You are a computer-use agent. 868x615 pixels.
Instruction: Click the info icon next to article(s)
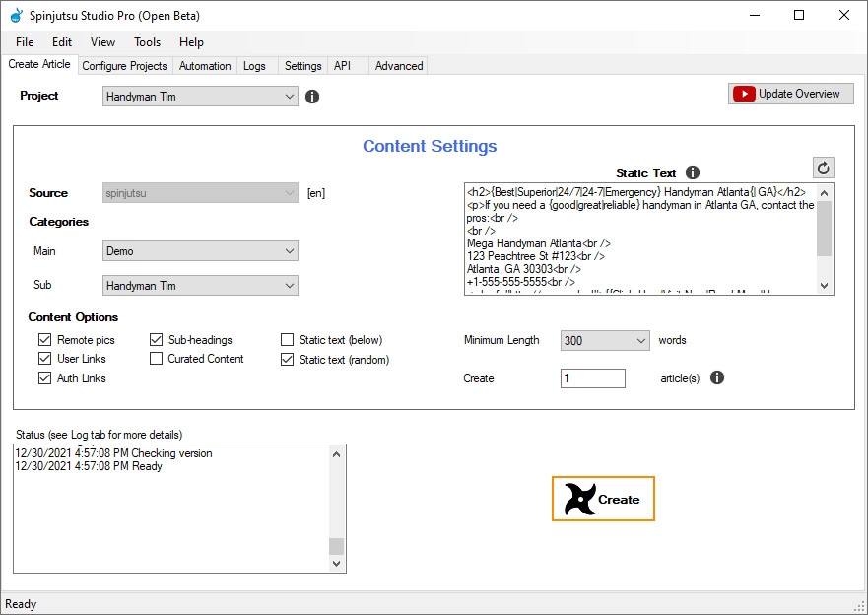(716, 377)
